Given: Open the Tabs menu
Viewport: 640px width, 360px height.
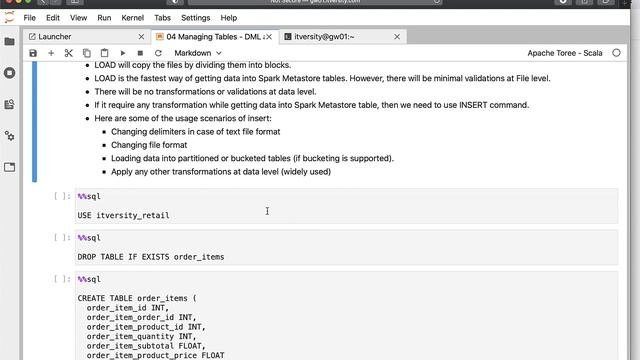Looking at the screenshot, I should click(x=162, y=18).
